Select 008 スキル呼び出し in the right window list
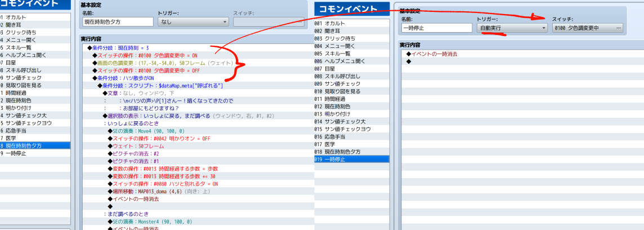 tap(352, 76)
